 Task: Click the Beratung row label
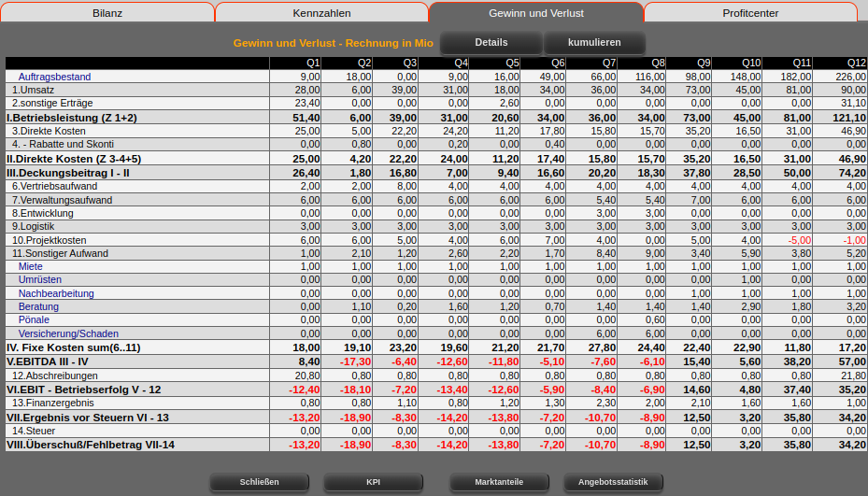38,306
